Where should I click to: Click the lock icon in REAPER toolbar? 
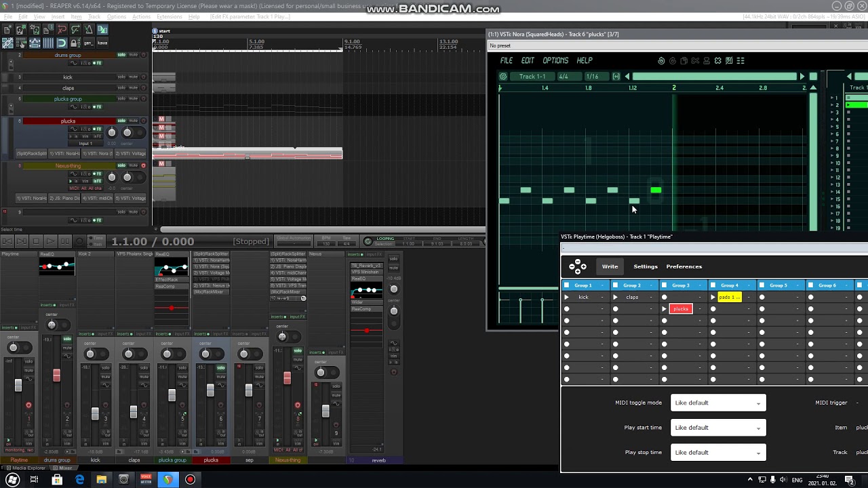coord(75,43)
